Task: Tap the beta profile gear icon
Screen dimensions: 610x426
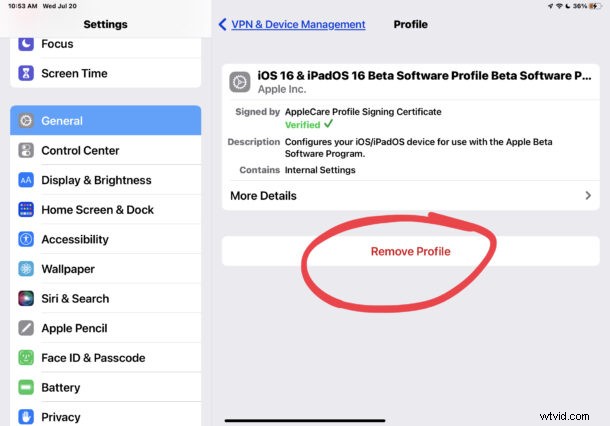Action: [240, 82]
